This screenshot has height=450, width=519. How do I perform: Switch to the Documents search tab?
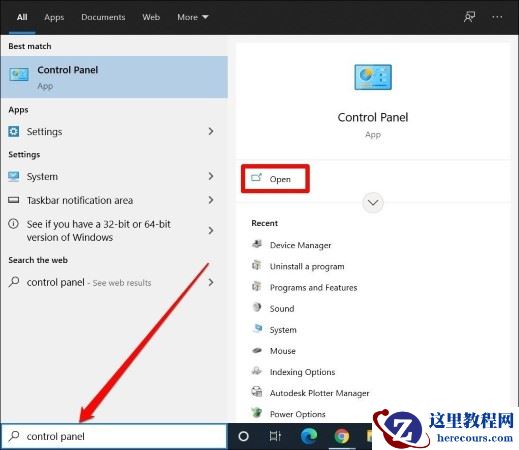coord(103,17)
